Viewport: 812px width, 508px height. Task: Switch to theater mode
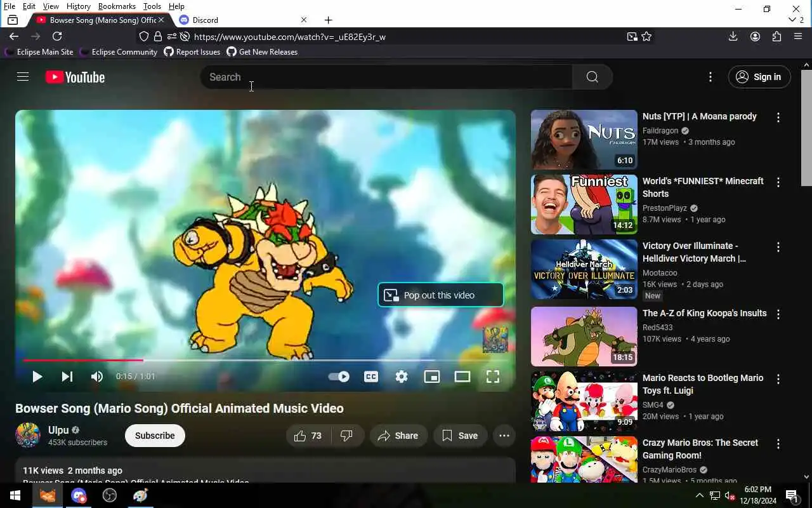[x=462, y=377]
